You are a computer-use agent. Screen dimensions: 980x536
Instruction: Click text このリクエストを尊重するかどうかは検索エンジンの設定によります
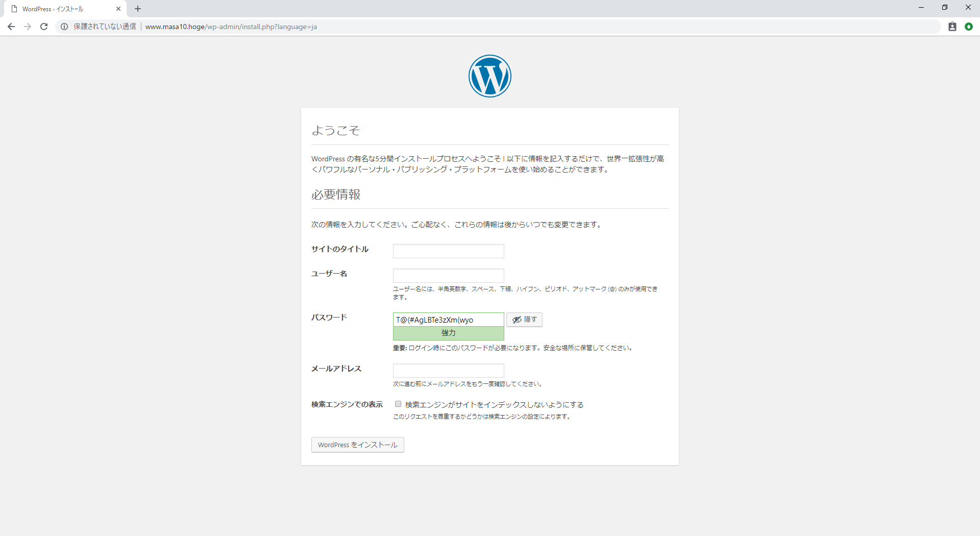[482, 417]
